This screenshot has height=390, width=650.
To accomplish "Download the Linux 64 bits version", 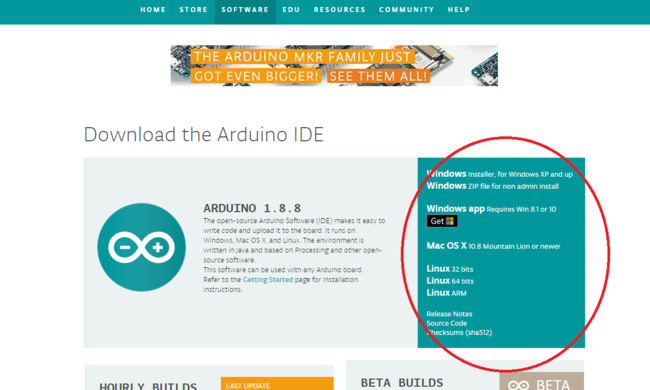I will [x=450, y=281].
